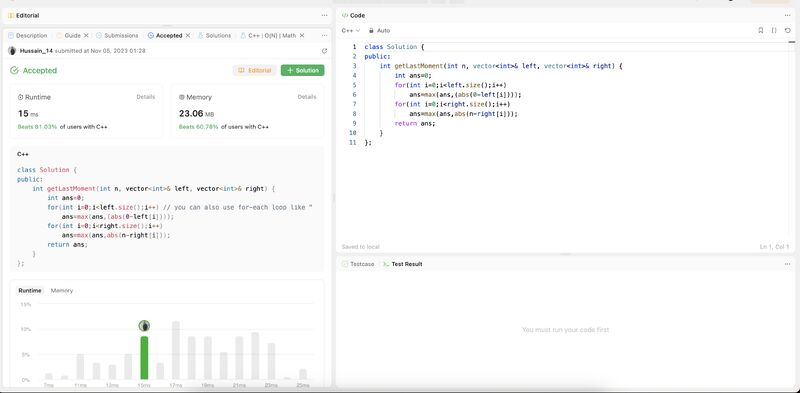Image resolution: width=800 pixels, height=393 pixels.
Task: Click the reset code arrow icon
Action: [x=788, y=31]
